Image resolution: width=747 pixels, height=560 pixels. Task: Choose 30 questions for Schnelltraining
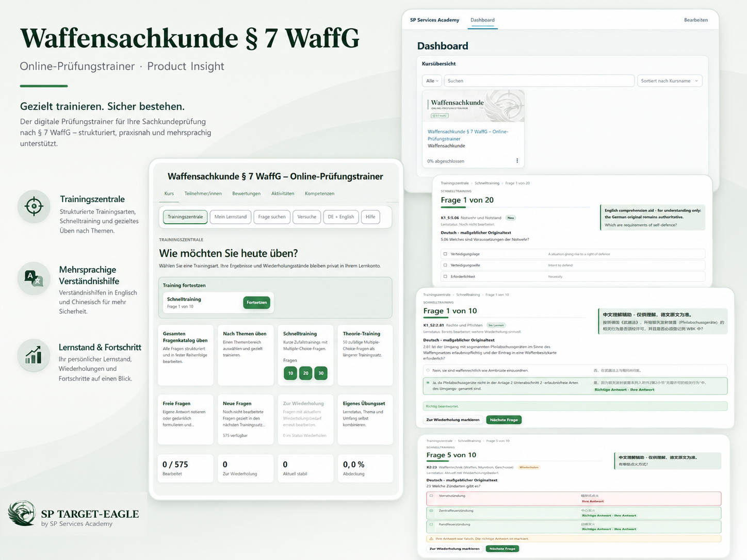pos(321,373)
